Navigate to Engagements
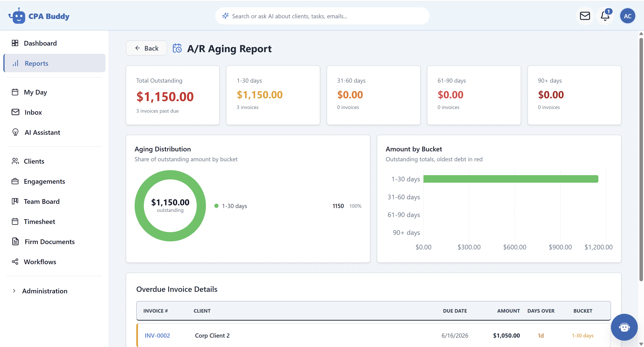 (x=54, y=182)
